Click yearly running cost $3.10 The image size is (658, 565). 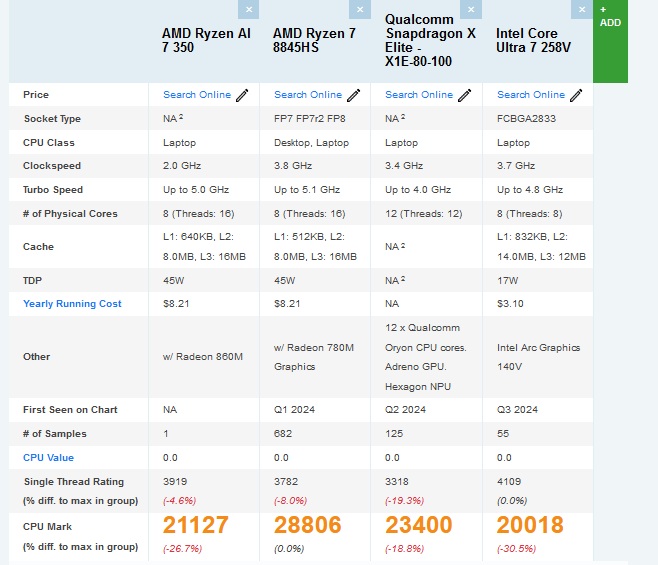point(510,303)
